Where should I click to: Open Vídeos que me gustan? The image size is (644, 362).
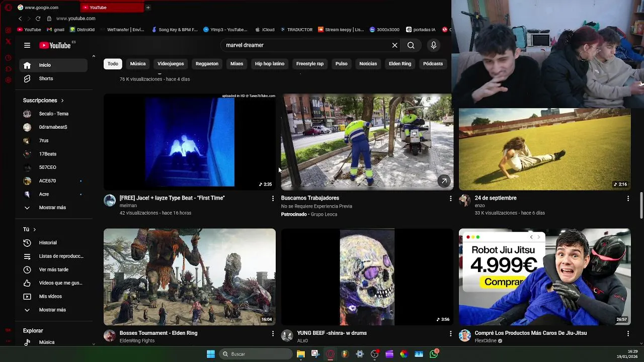53,283
